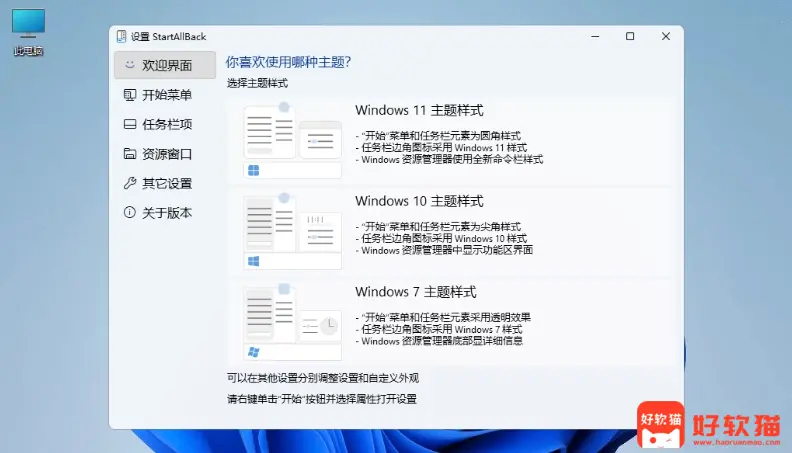The width and height of the screenshot is (792, 453).
Task: Select the Windows 11 theme preview thumbnail
Action: pos(292,140)
